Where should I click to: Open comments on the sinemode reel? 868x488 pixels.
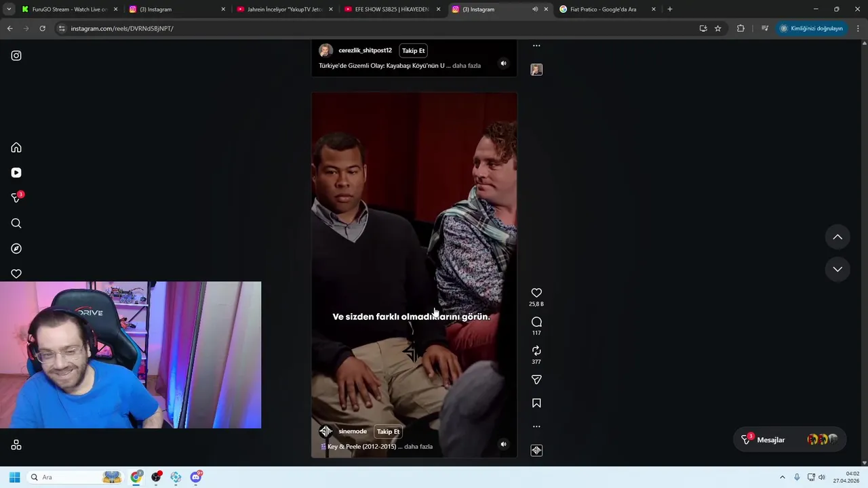[536, 322]
